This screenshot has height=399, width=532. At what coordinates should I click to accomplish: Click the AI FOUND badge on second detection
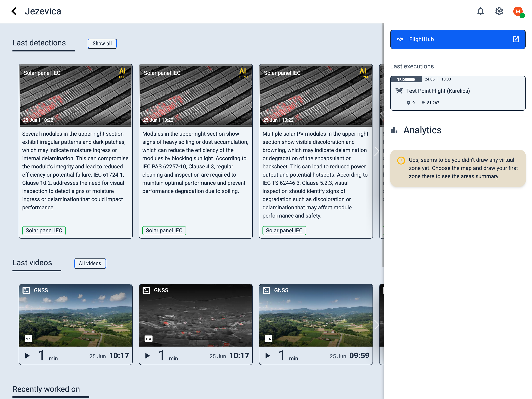242,73
